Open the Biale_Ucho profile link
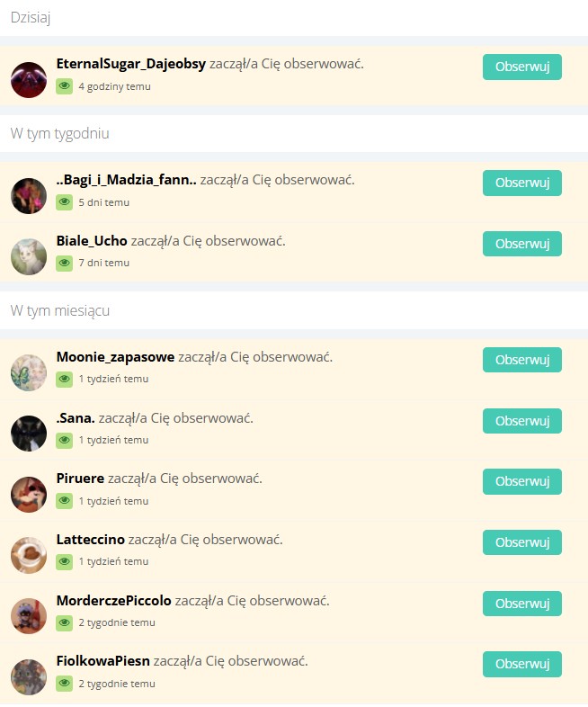This screenshot has height=707, width=588. [x=92, y=241]
